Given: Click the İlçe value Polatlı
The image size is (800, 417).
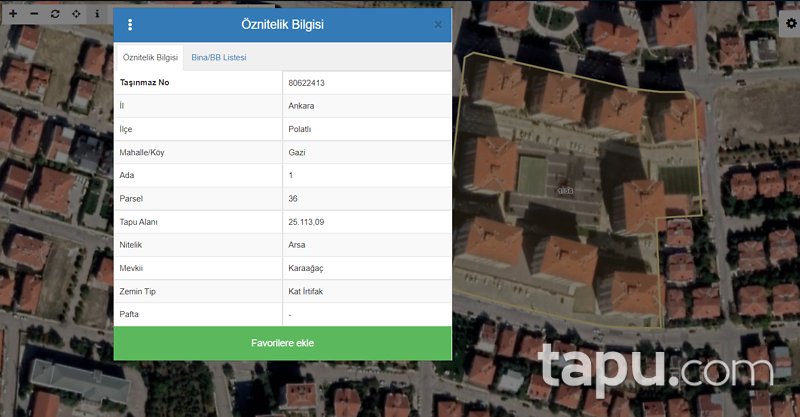Looking at the screenshot, I should click(x=299, y=129).
